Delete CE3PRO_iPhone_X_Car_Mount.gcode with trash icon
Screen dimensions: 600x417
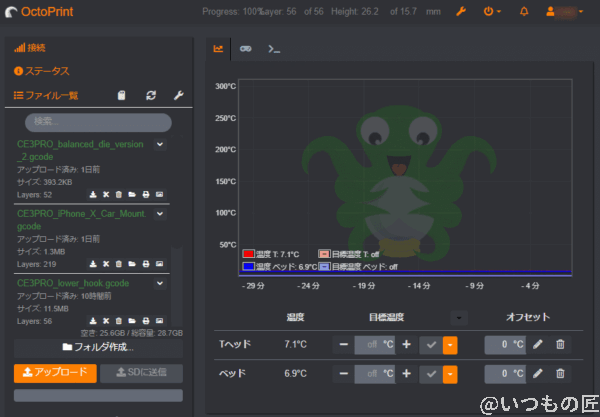(119, 264)
